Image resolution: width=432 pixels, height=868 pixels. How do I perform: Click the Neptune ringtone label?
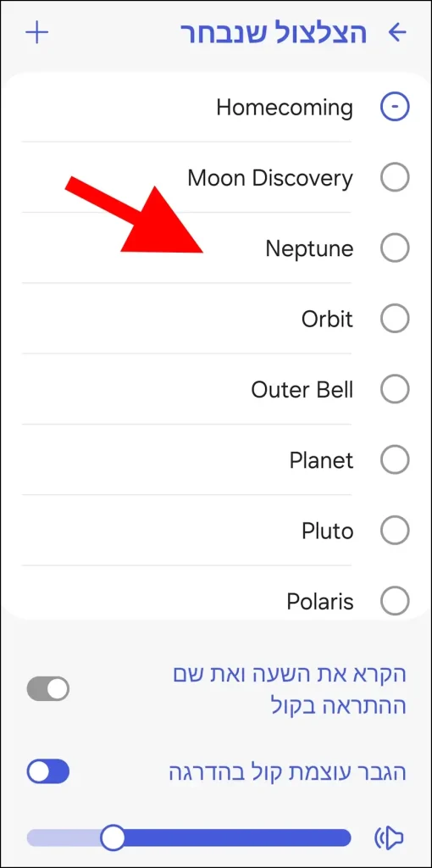(309, 248)
